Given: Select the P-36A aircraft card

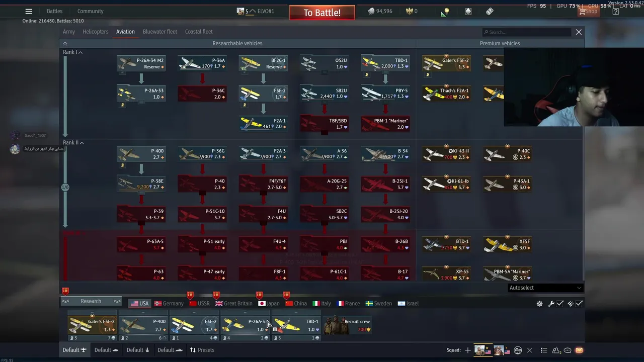Looking at the screenshot, I should pos(202,63).
